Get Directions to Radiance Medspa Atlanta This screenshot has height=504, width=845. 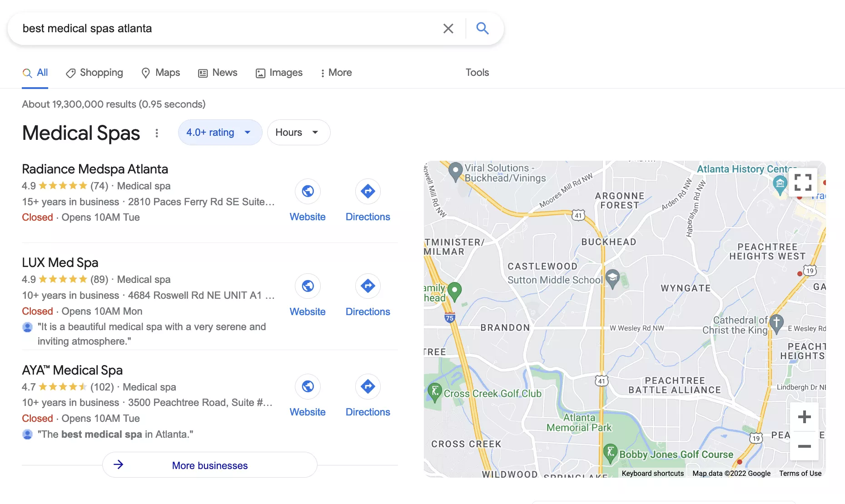click(368, 192)
